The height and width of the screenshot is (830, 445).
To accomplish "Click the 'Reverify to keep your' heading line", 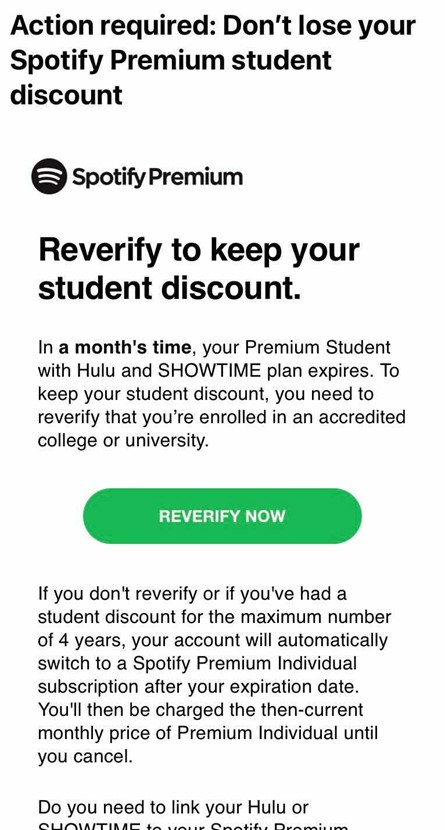I will pos(199,250).
